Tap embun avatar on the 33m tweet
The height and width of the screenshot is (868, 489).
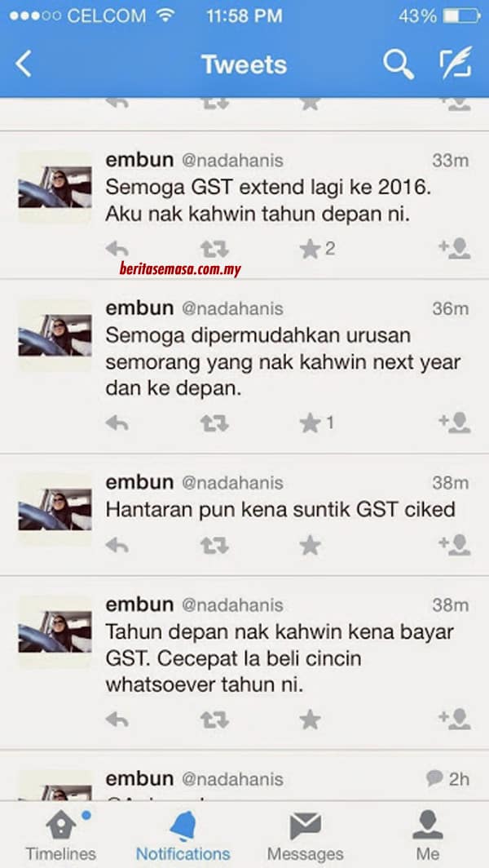55,187
